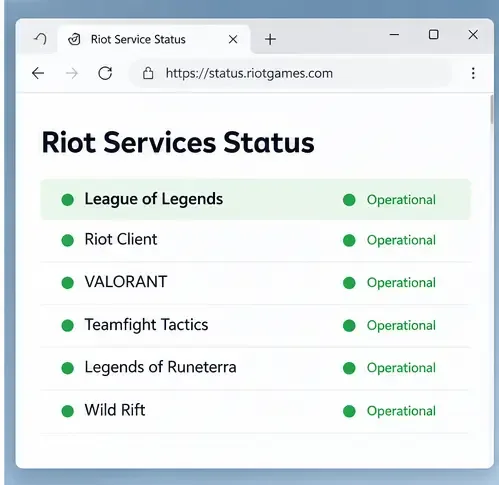499x485 pixels.
Task: Reload the Riot status page
Action: (x=105, y=73)
